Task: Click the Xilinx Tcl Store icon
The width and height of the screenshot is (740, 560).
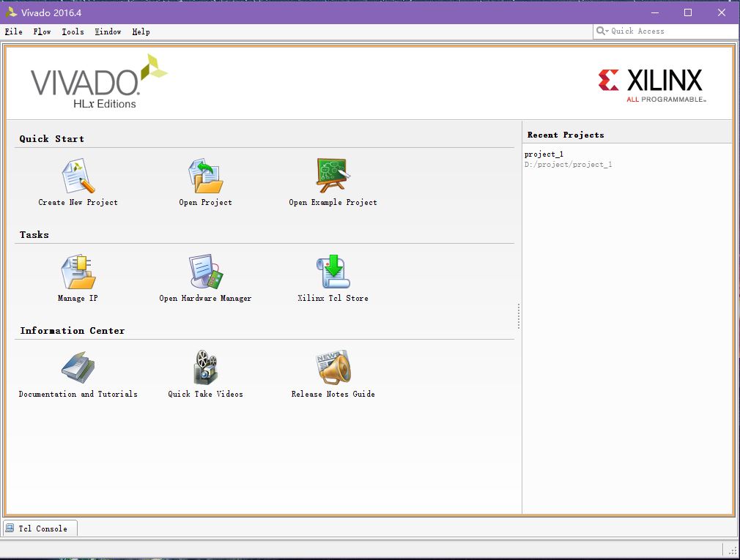Action: click(333, 272)
